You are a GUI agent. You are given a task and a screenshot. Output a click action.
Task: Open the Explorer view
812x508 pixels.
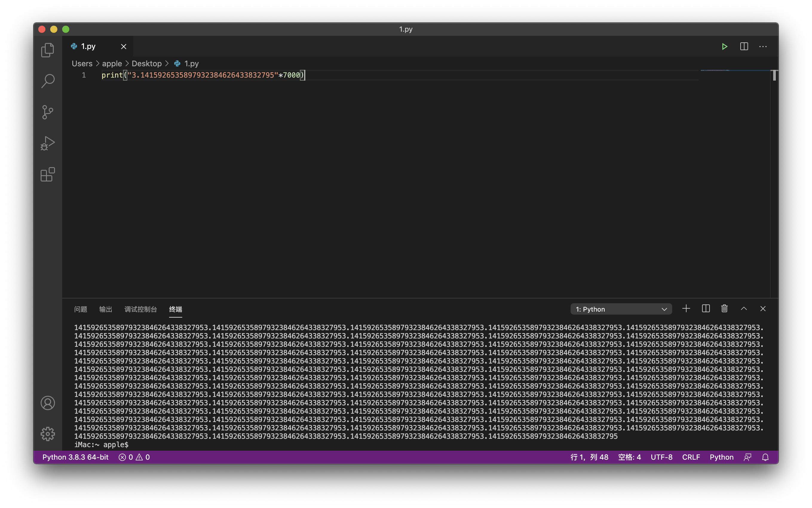tap(48, 50)
